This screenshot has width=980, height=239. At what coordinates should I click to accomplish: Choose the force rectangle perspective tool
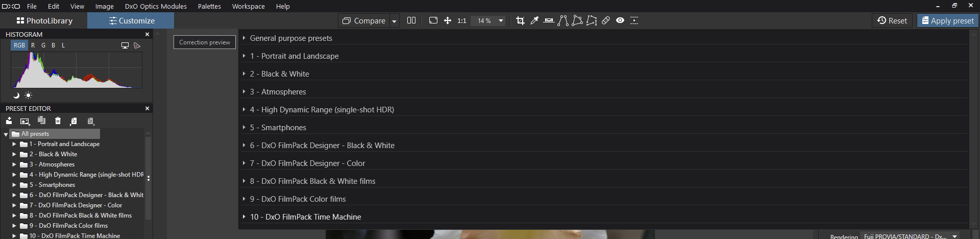(x=577, y=20)
